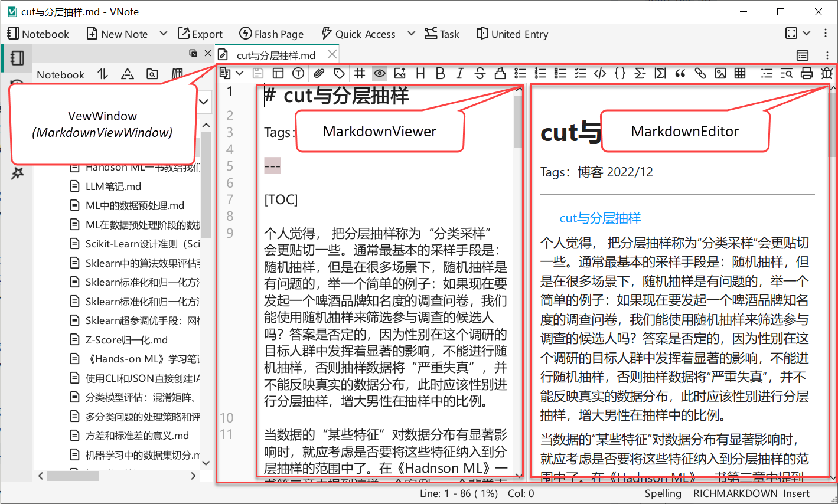Click the debug bug icon
Viewport: 838px width, 504px height.
(827, 73)
